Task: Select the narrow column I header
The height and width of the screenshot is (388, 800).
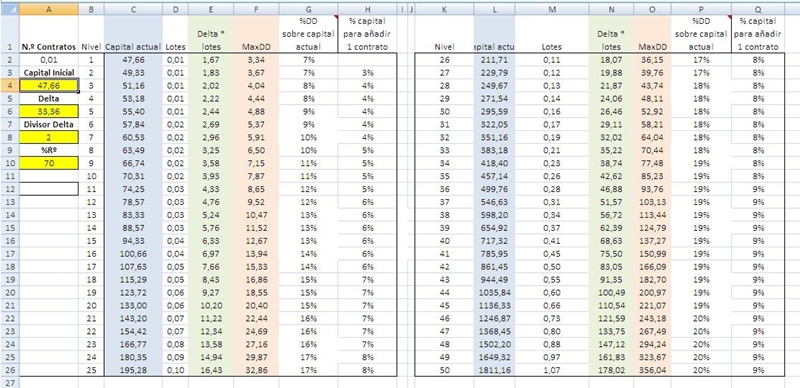Action: pos(402,9)
